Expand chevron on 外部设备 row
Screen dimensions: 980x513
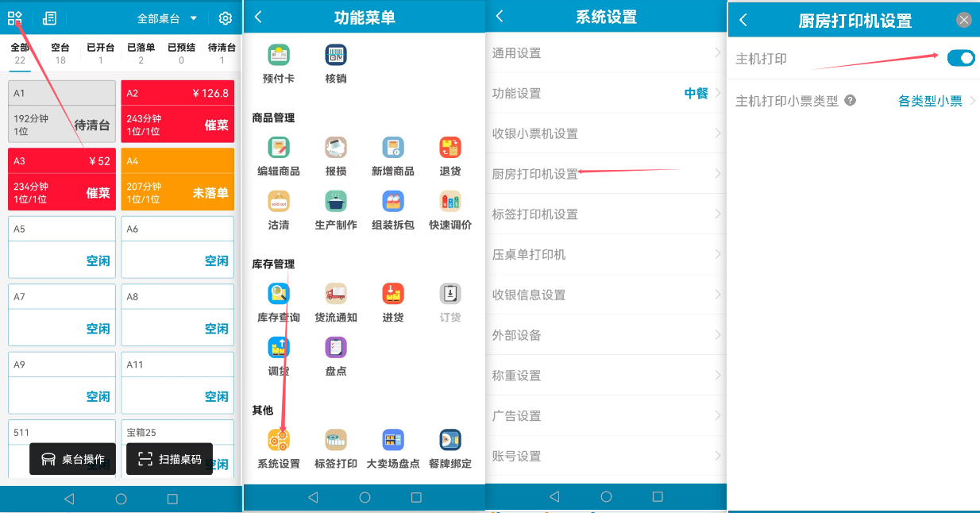pyautogui.click(x=717, y=335)
